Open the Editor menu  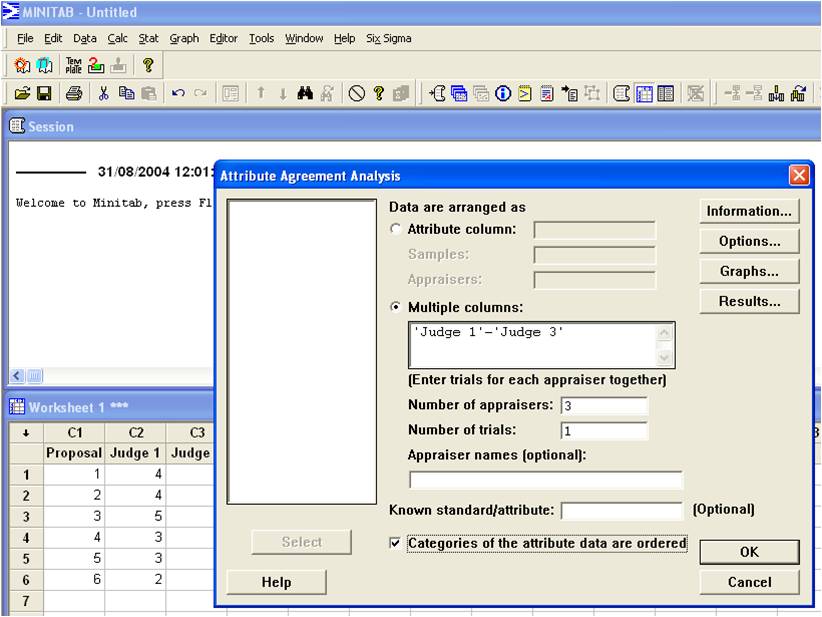click(x=223, y=38)
